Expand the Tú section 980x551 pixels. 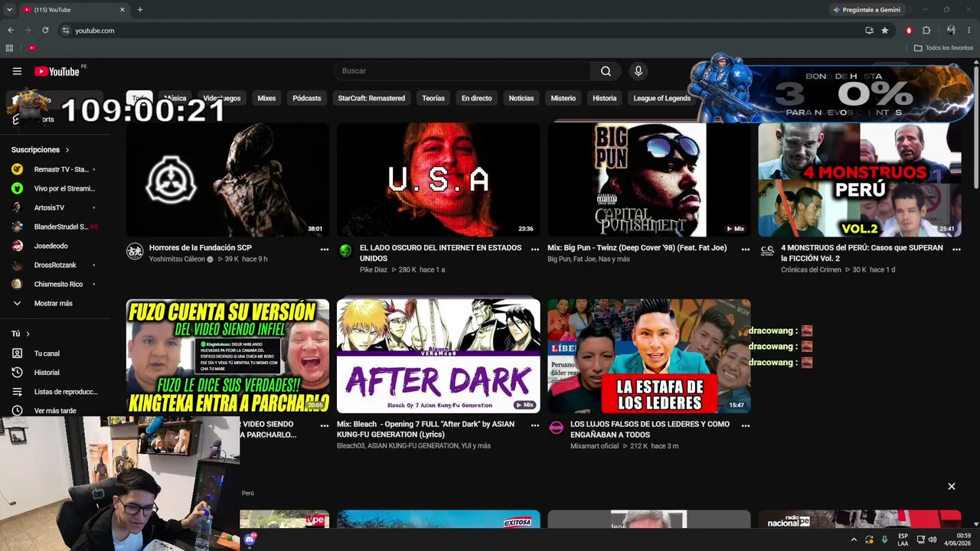point(21,334)
